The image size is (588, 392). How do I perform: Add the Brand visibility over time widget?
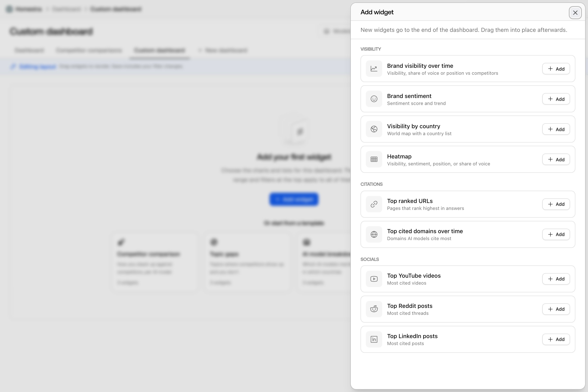(556, 69)
